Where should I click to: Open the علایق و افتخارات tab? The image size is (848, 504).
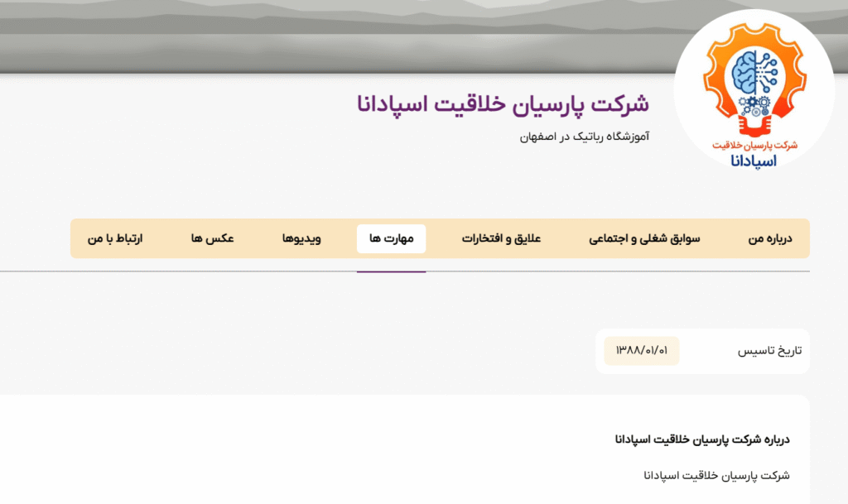pos(500,238)
